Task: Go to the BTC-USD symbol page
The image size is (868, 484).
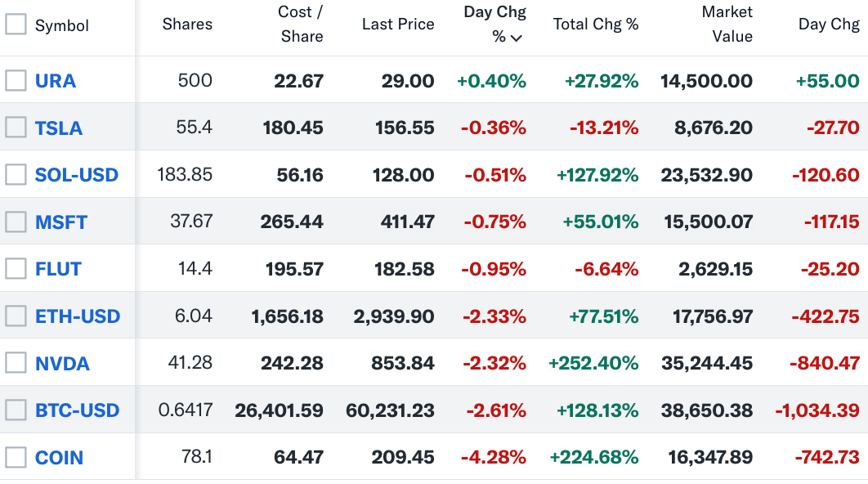Action: click(77, 410)
